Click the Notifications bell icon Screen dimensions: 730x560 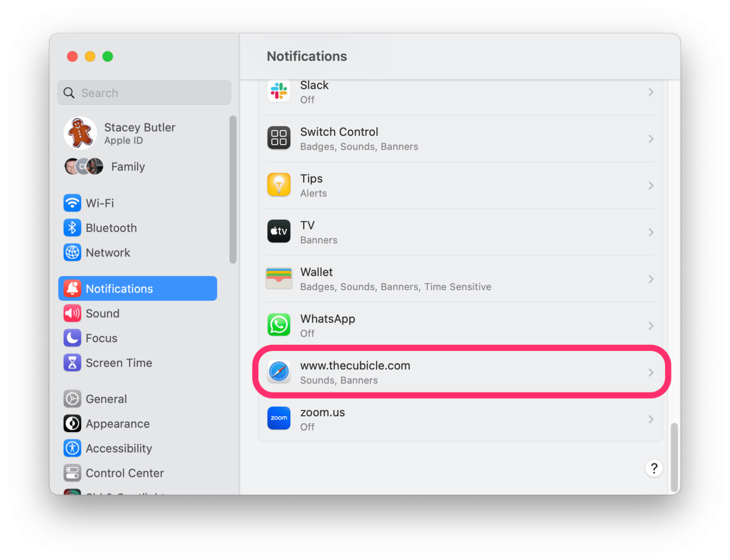(72, 289)
